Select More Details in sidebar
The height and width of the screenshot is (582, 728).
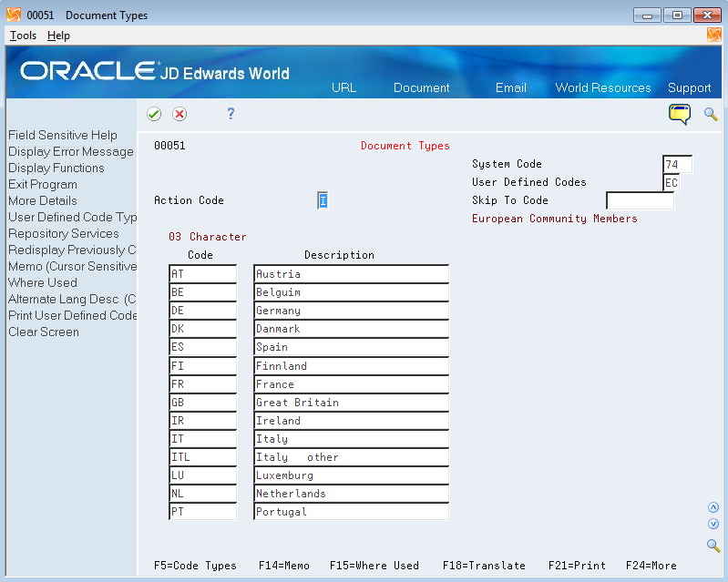point(43,200)
